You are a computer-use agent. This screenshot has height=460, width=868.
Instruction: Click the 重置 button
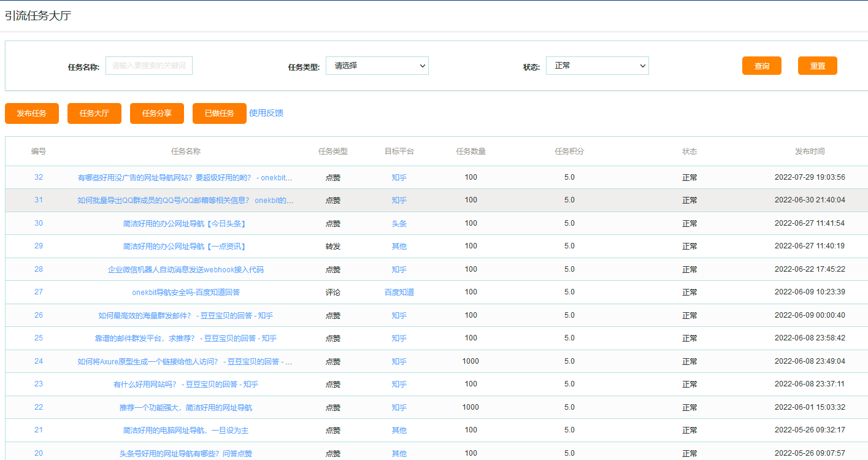[x=817, y=66]
